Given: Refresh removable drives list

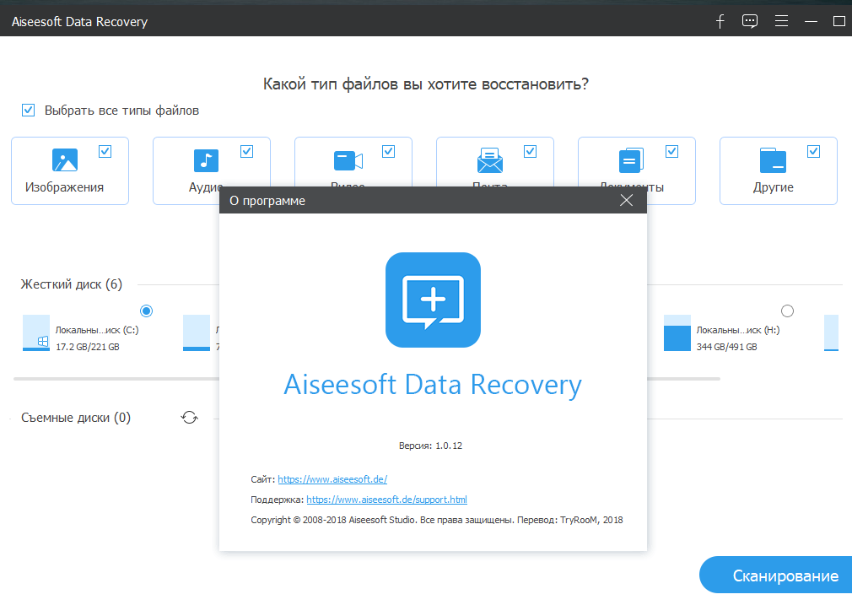Looking at the screenshot, I should pyautogui.click(x=190, y=418).
